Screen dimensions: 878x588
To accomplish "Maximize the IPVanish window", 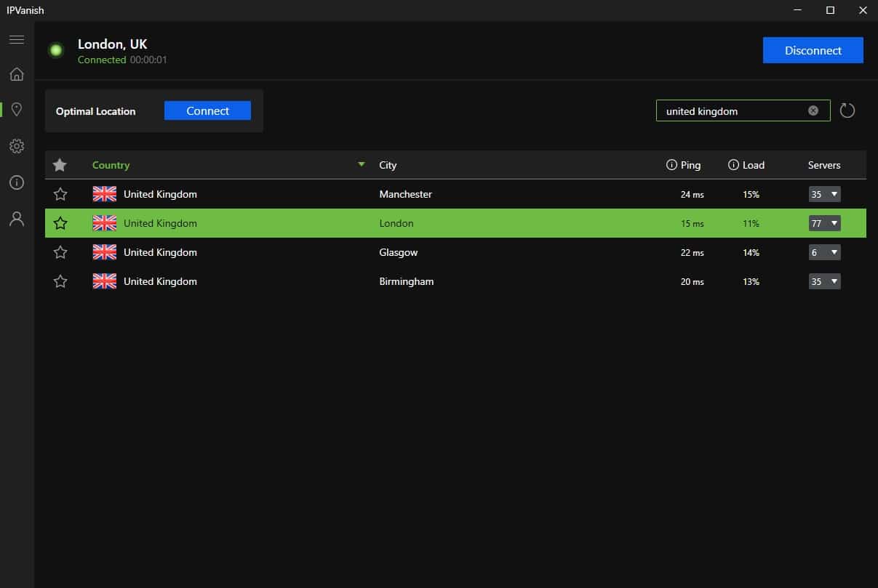I will tap(830, 10).
